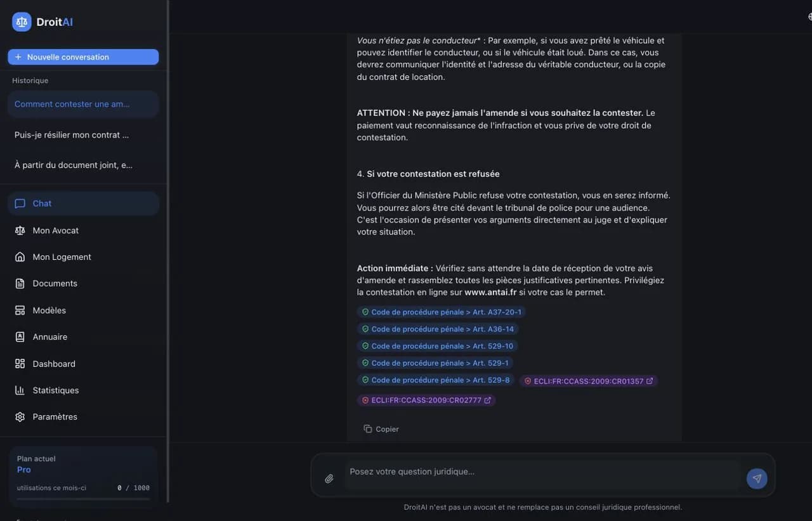Click the monthly usage progress bar
The image size is (812, 521).
point(83,499)
